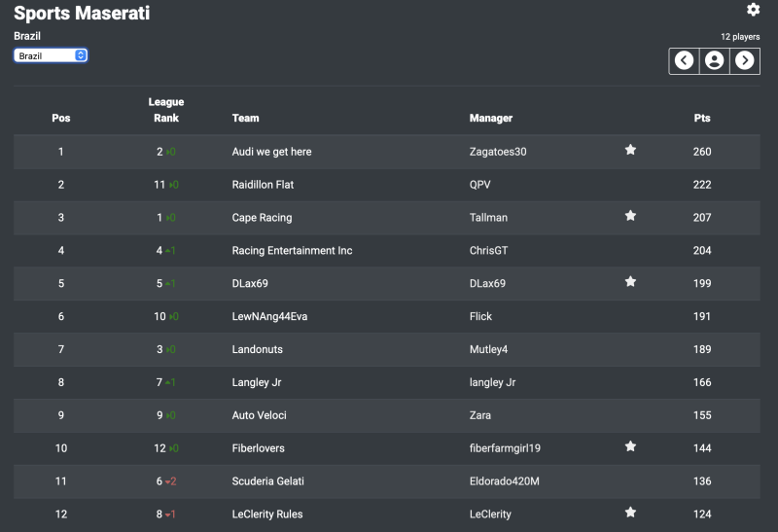Click the Team column header
This screenshot has width=778, height=532.
pyautogui.click(x=245, y=119)
